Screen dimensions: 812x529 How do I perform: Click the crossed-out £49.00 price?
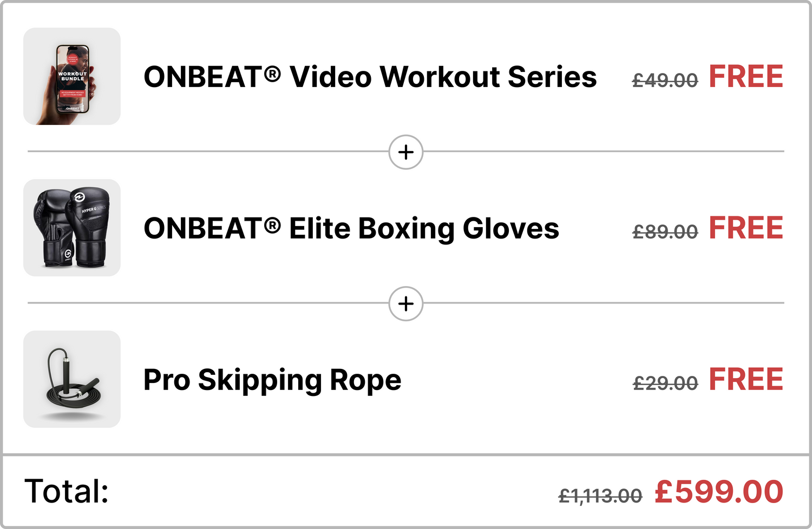pos(665,81)
